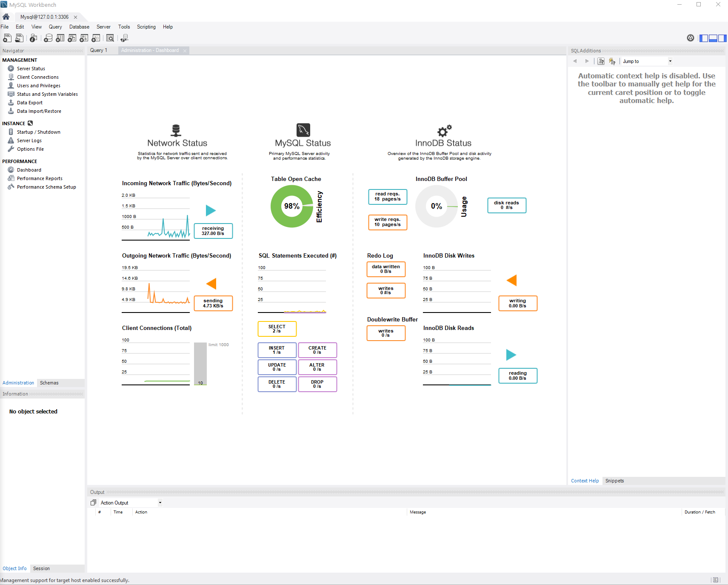The width and height of the screenshot is (728, 585).
Task: Open the Query menu
Action: click(x=55, y=27)
